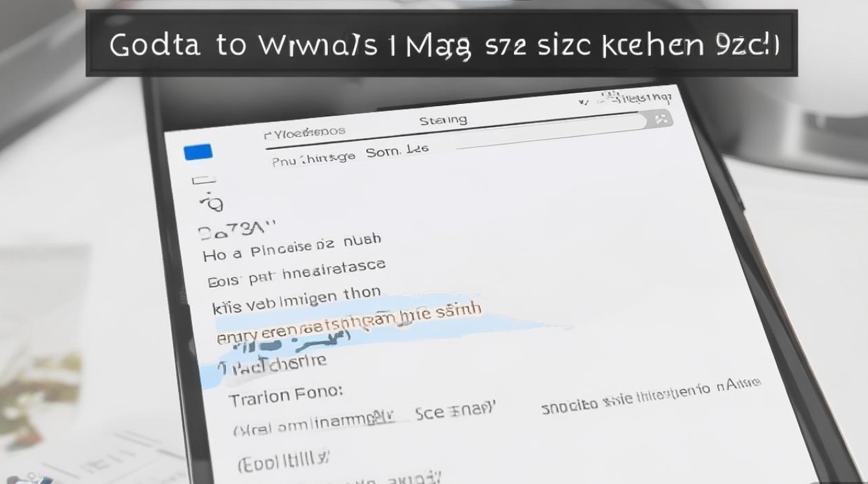This screenshot has width=868, height=484.
Task: Click the small outlined rectangle icon
Action: (203, 182)
